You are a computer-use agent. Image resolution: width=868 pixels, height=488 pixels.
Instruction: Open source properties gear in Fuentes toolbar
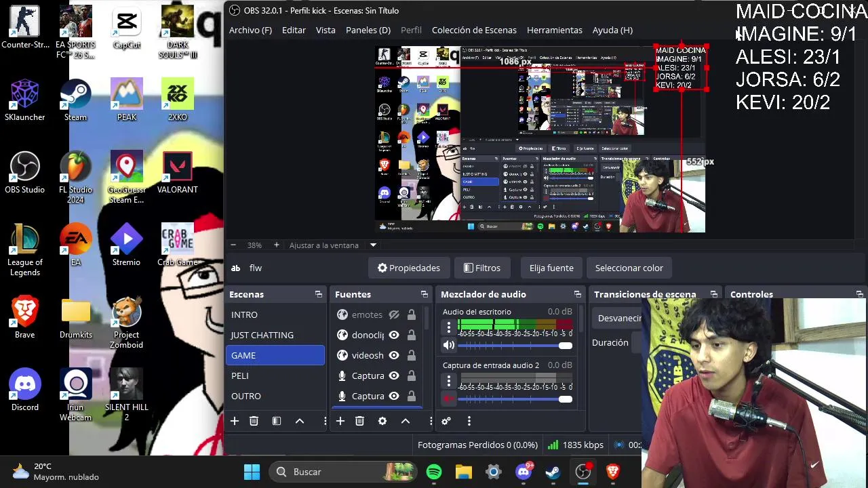[x=382, y=421]
